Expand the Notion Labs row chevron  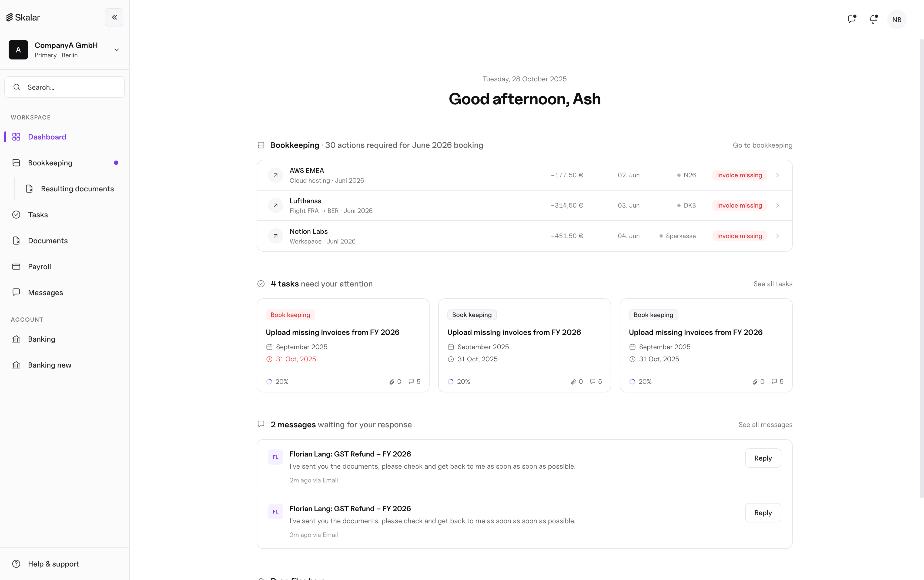coord(778,236)
